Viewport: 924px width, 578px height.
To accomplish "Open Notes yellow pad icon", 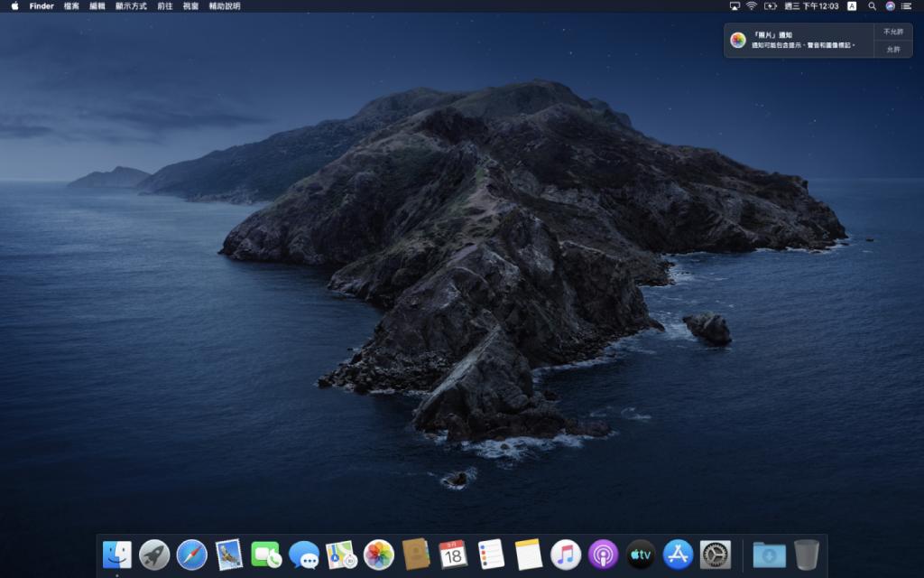I will pos(528,555).
